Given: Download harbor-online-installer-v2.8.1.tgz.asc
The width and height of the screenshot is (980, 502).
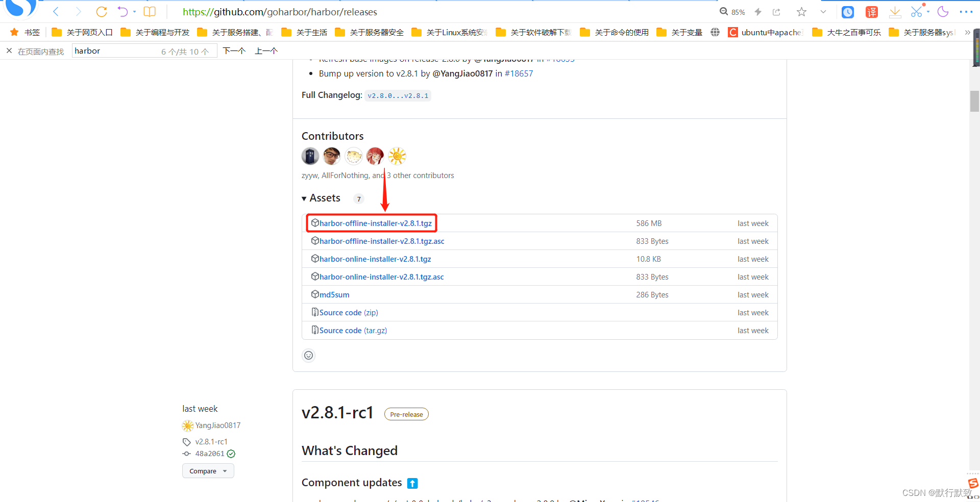Looking at the screenshot, I should click(x=382, y=277).
